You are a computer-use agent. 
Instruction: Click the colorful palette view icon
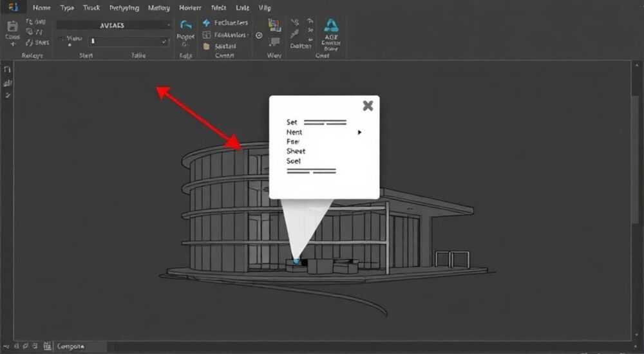point(274,25)
